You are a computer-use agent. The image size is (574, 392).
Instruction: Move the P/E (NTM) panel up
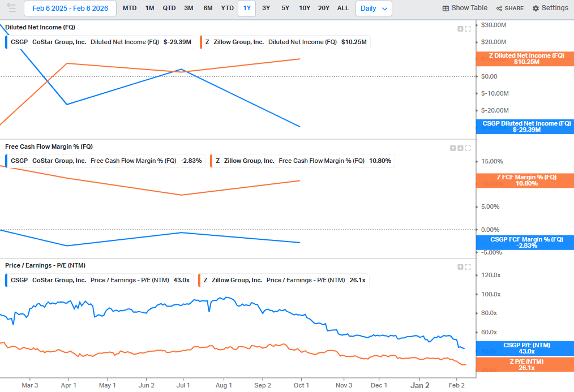(x=460, y=267)
